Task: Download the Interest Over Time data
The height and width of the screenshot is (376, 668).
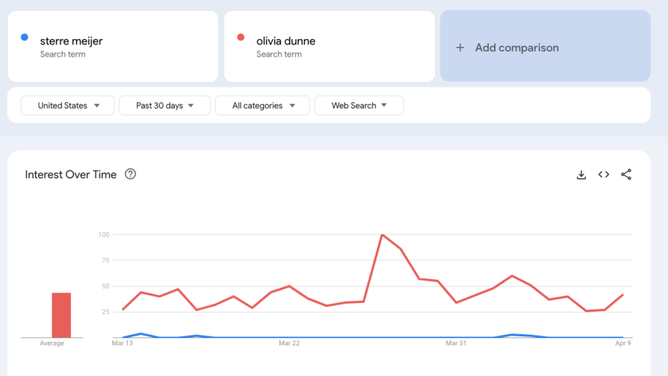Action: point(581,175)
